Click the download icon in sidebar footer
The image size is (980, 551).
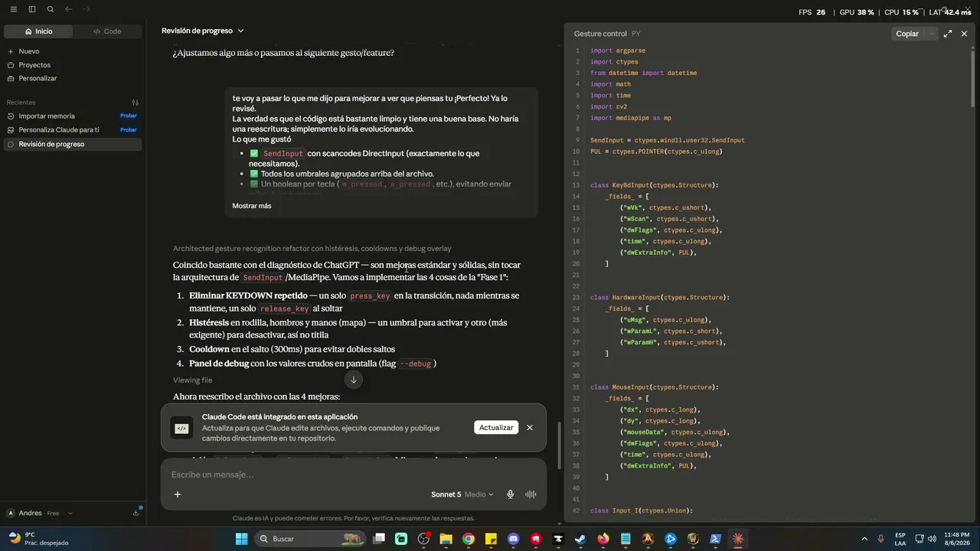click(136, 513)
